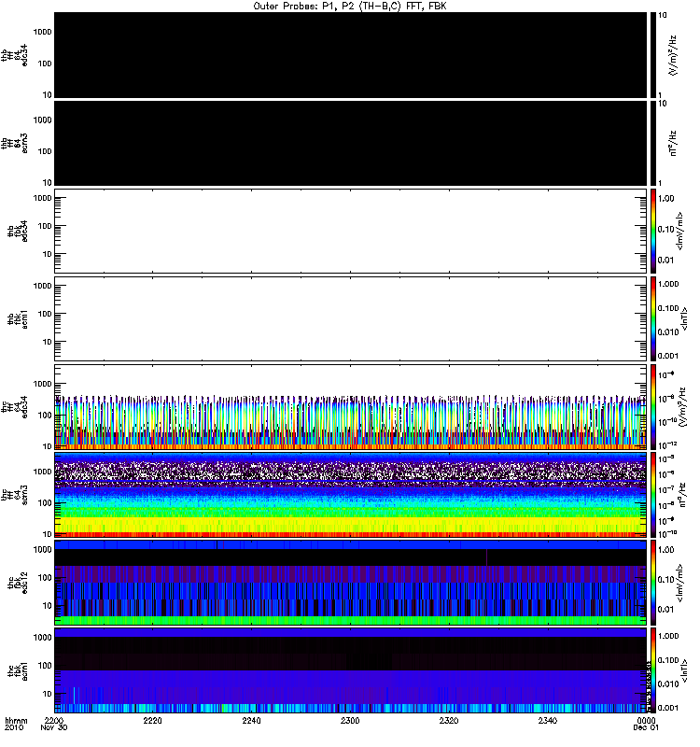The image size is (700, 747).
Task: Click the empty thb fbk scm1 plot panel
Action: click(351, 318)
